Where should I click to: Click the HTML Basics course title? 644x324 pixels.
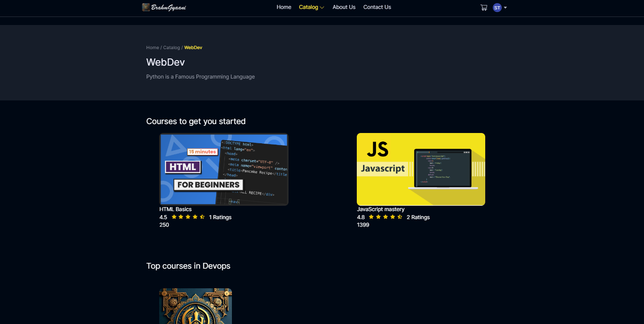coord(175,209)
